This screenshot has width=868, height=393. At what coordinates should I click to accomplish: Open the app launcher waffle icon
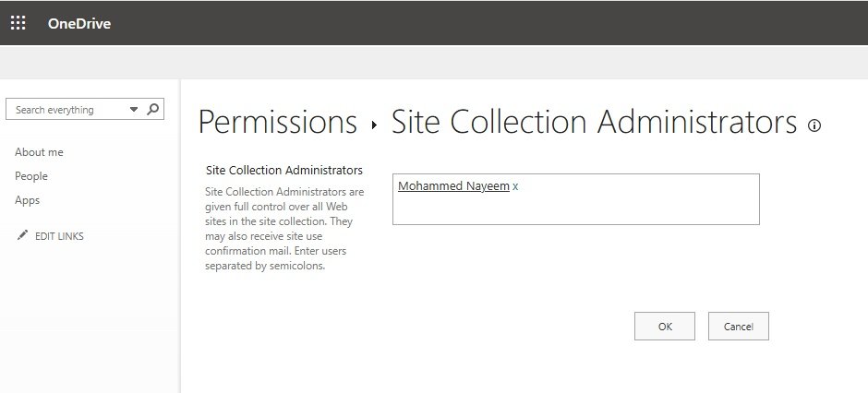[18, 23]
